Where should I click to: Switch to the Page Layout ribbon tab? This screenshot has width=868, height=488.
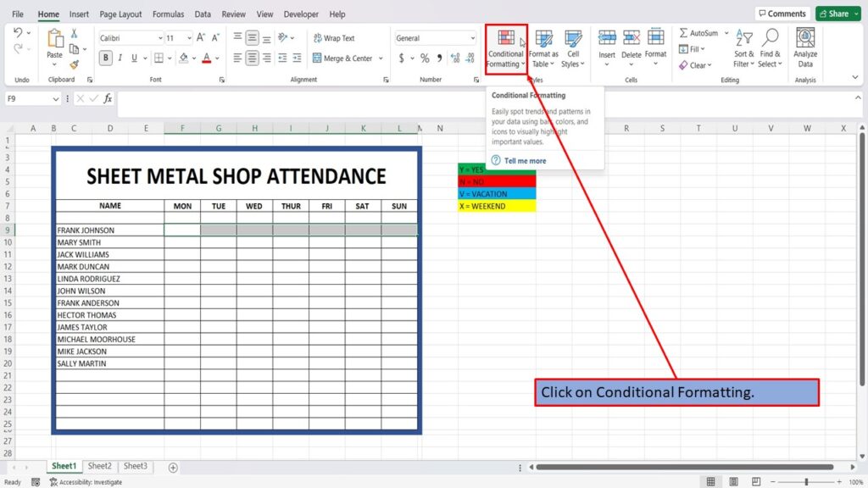tap(120, 14)
